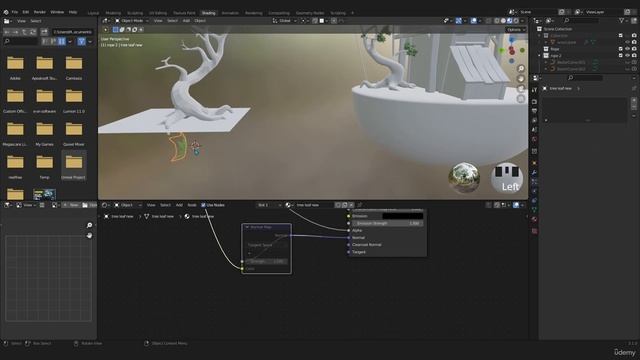Toggle viewport visibility eye for rope 2 collection
640x360 pixels.
pos(628,56)
